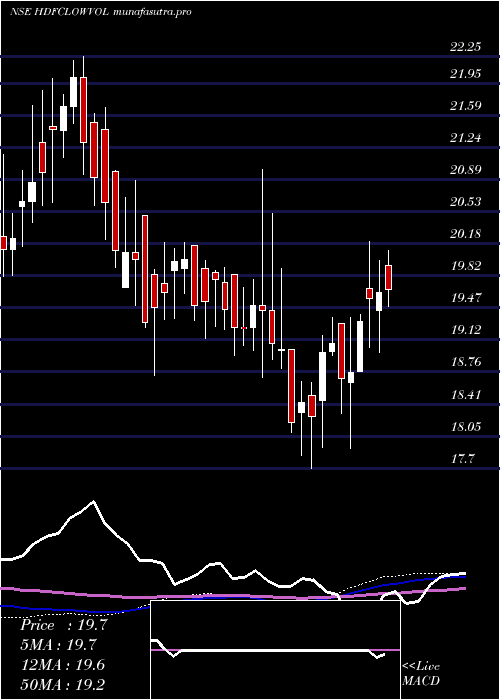Click the Price : 19.7 readout
Image resolution: width=500 pixels, height=700 pixels.
click(63, 625)
